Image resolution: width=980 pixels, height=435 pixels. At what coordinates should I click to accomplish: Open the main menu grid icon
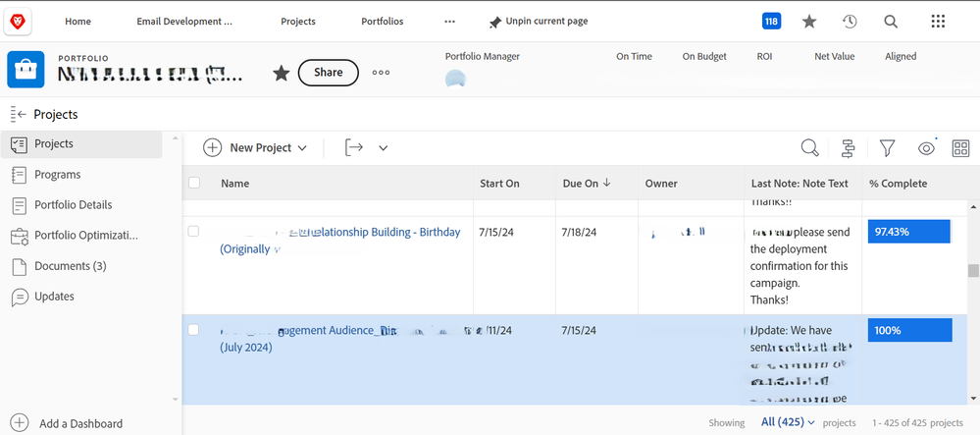938,22
